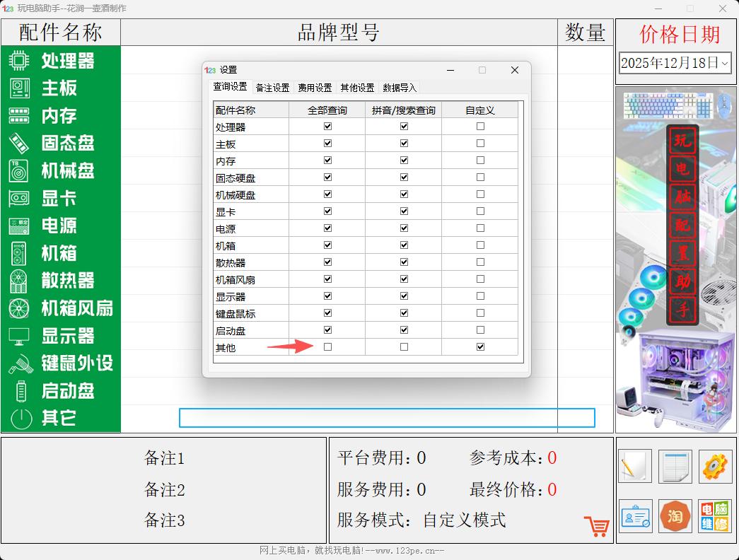Enable the 其他 row's 全部查询 checkbox
Image resolution: width=739 pixels, height=560 pixels.
click(x=327, y=346)
